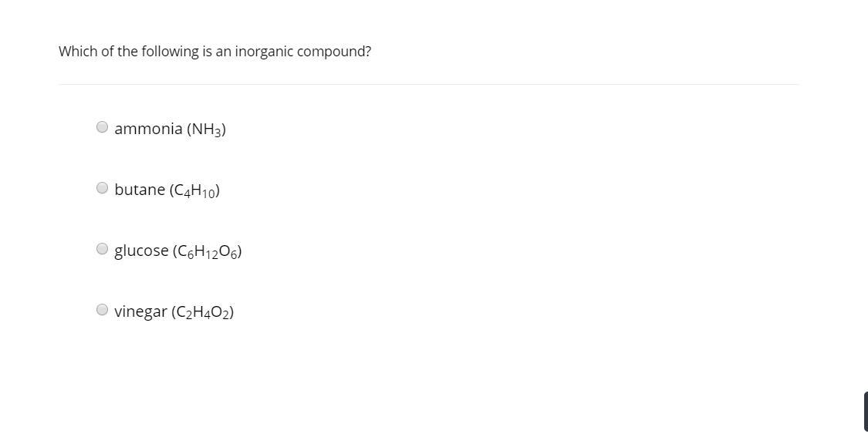Click the word ammonia in first option
Image resolution: width=868 pixels, height=444 pixels.
[148, 128]
